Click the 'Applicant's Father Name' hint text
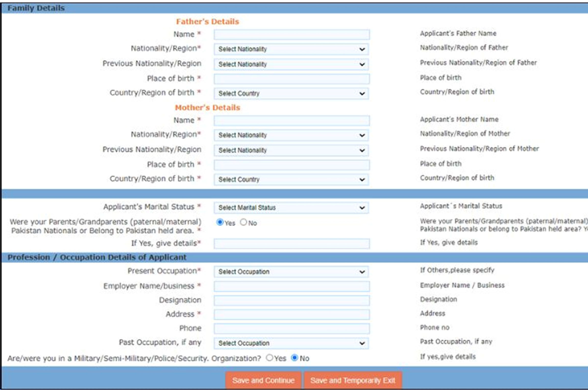This screenshot has width=588, height=392. click(458, 34)
